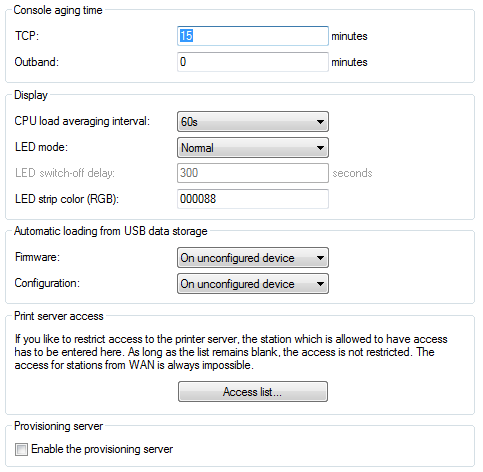Click the seconds unit label
This screenshot has height=472, width=483.
click(352, 173)
